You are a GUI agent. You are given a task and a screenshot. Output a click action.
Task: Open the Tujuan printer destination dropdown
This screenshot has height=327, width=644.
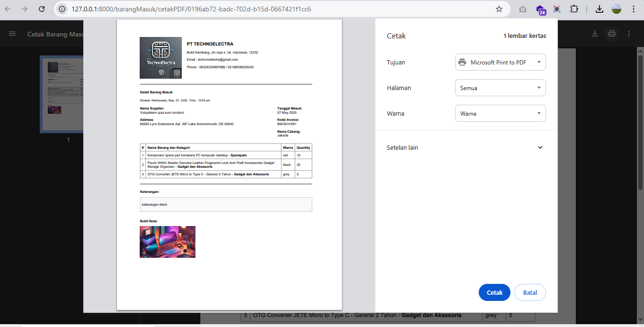(500, 62)
